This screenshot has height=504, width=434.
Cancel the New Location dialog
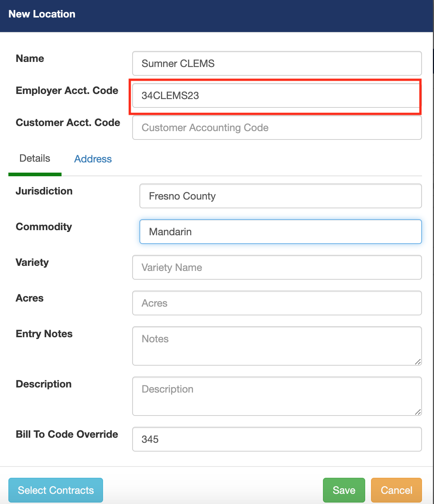point(396,490)
